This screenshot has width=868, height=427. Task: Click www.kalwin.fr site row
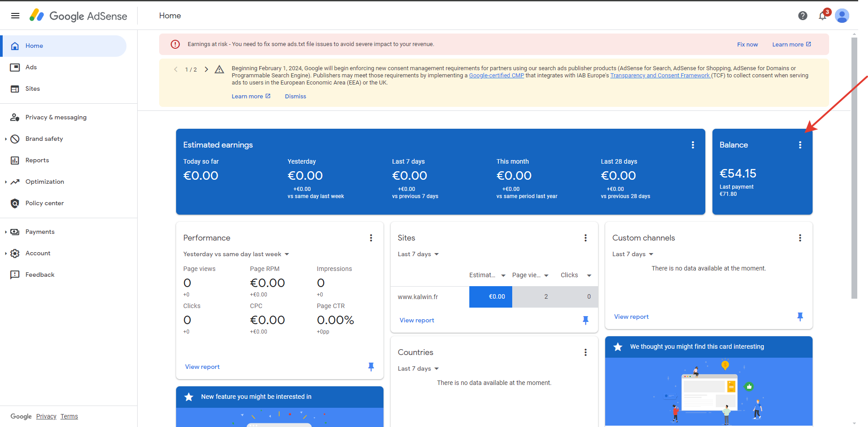[x=494, y=297]
